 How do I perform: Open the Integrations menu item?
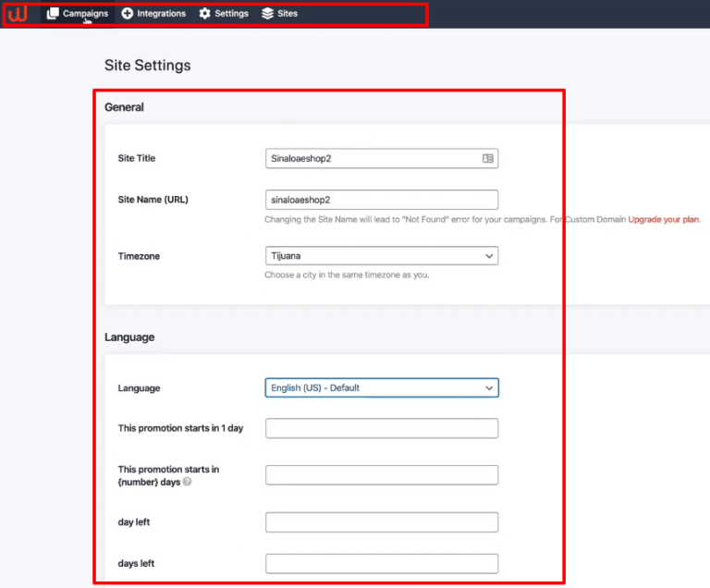153,14
